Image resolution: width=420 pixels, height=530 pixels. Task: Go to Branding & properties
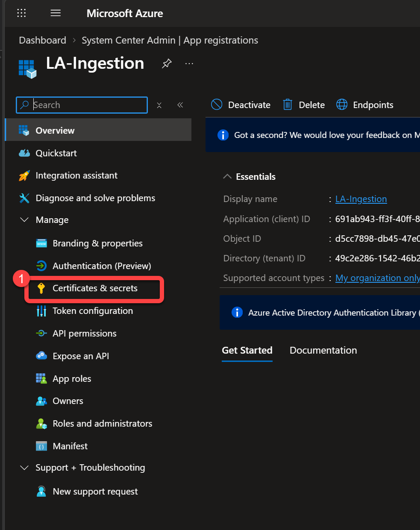[x=98, y=243]
